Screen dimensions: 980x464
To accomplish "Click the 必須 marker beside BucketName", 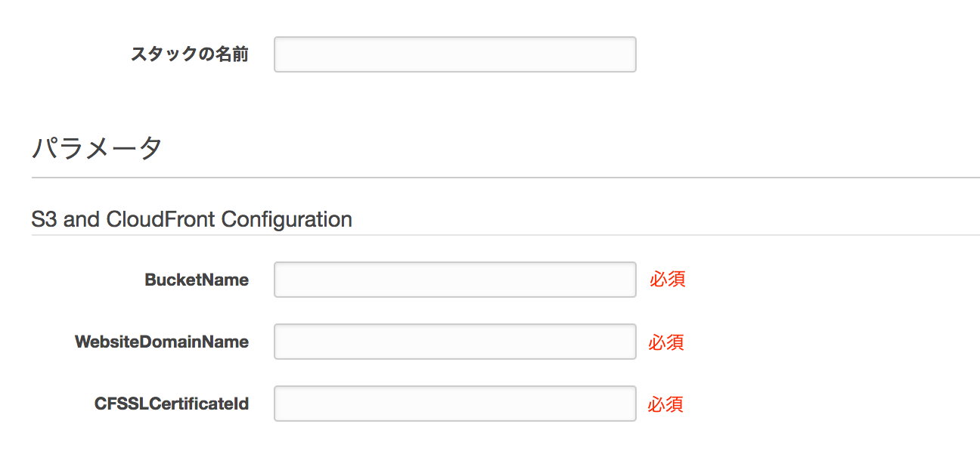I will (x=667, y=280).
